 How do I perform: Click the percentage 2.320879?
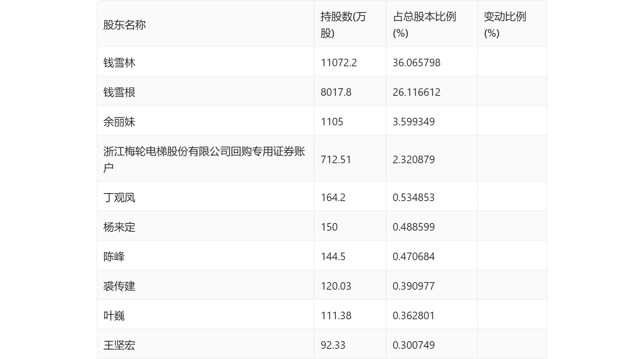(414, 159)
